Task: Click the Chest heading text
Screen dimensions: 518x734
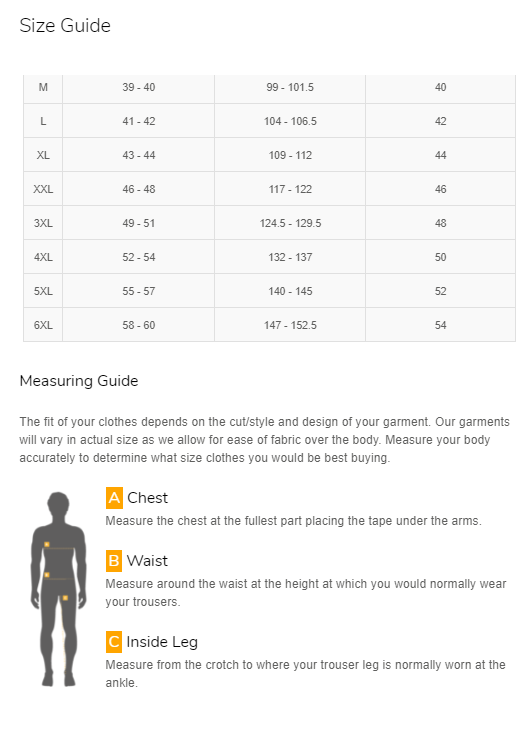Action: tap(147, 498)
